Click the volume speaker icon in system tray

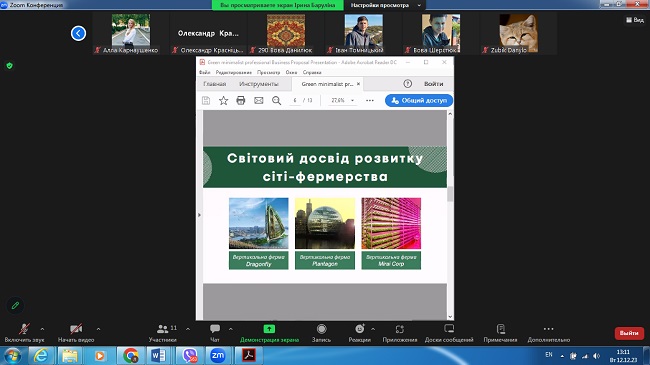pyautogui.click(x=597, y=356)
